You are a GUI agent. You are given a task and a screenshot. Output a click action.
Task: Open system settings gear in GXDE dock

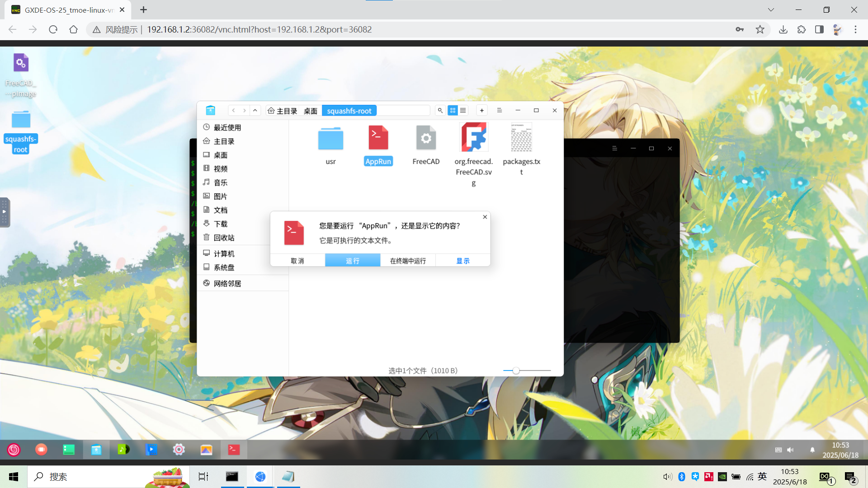tap(179, 450)
